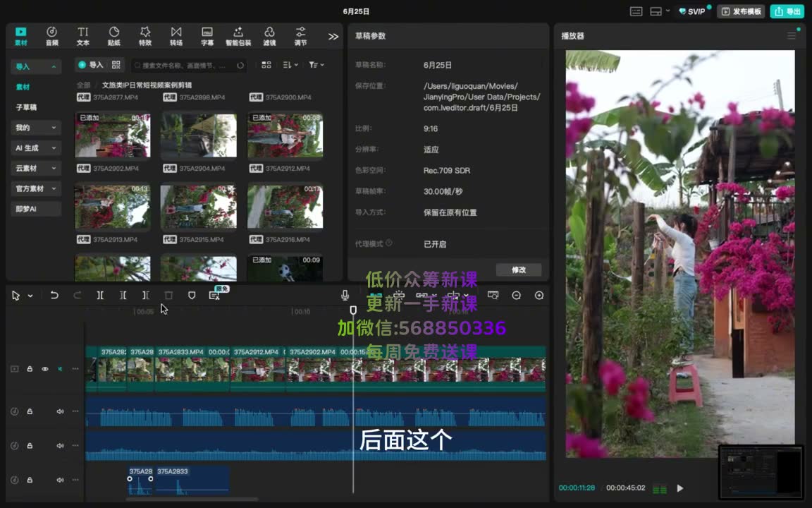
Task: Mute the second audio track
Action: [60, 446]
